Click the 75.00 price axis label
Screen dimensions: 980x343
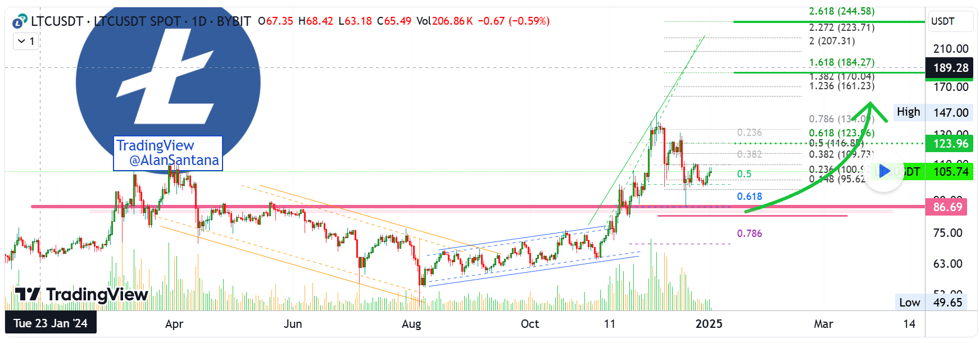coord(948,233)
